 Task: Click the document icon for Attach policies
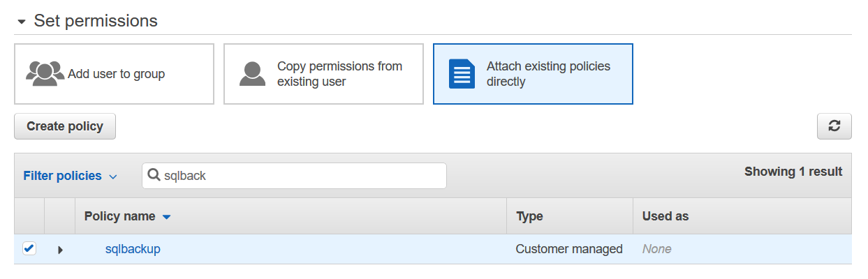[462, 73]
